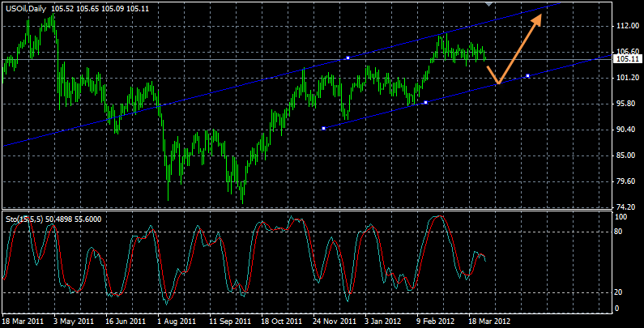Select the upper channel trendline anchor point
Screen dimensions: 644x328
pos(348,58)
